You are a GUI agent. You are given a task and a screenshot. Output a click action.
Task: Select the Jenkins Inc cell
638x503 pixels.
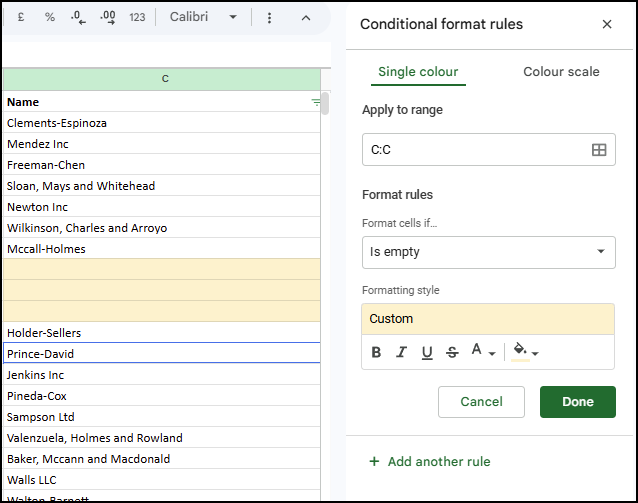coord(162,375)
